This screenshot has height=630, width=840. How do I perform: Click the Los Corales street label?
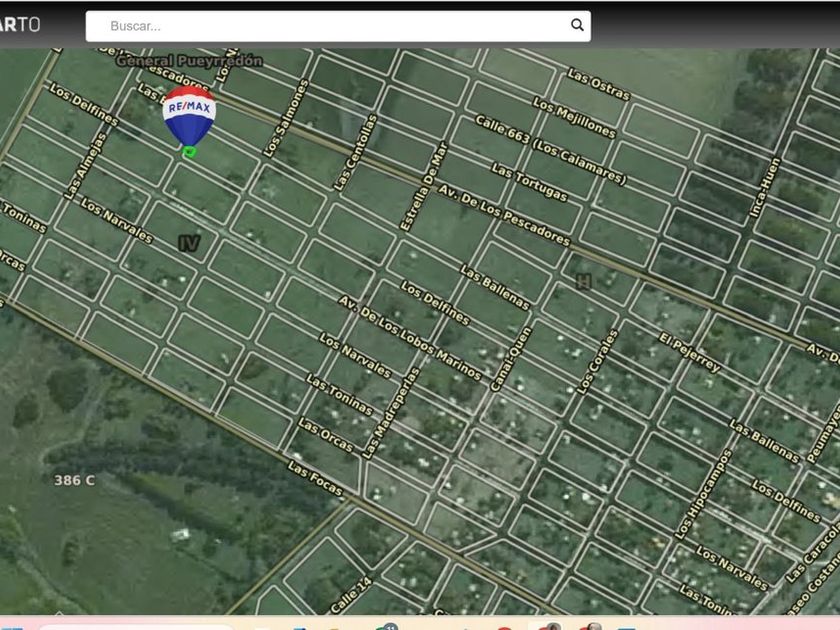point(597,362)
